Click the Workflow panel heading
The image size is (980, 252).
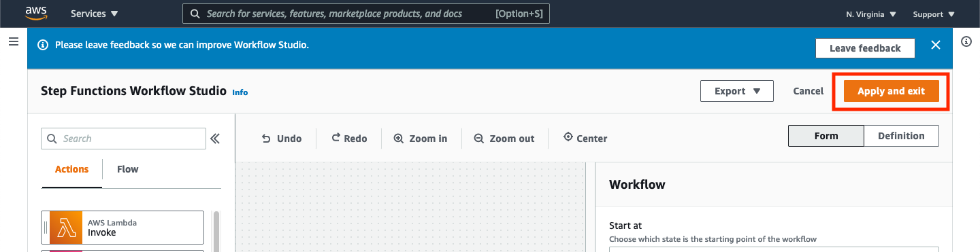click(x=637, y=184)
